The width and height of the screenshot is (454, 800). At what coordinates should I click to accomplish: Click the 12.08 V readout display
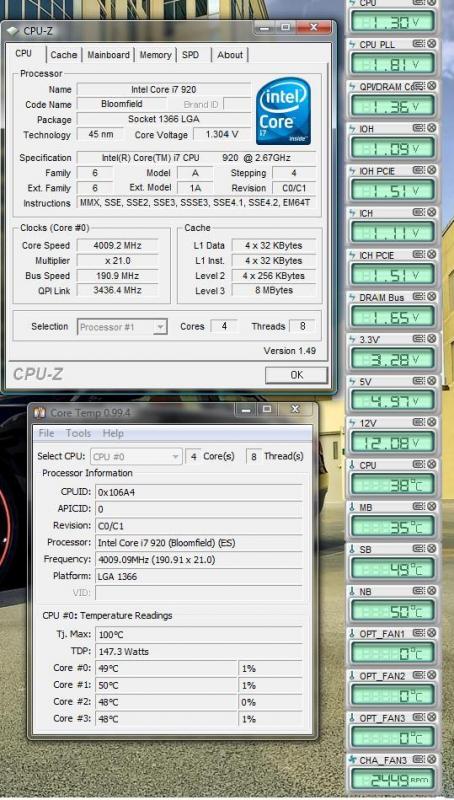coord(392,441)
